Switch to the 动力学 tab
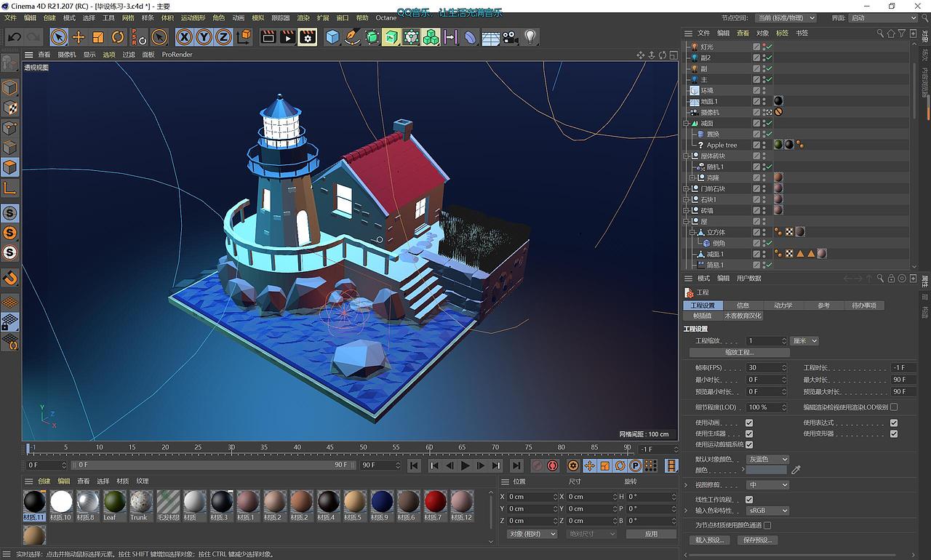 (783, 305)
